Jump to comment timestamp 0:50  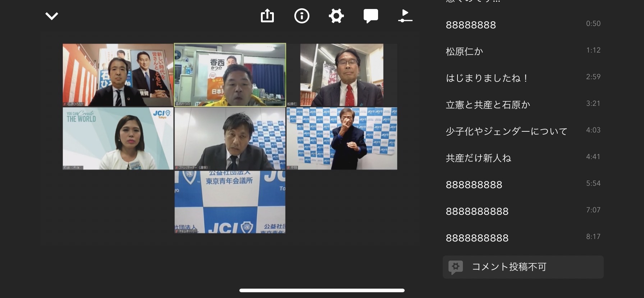click(x=593, y=24)
